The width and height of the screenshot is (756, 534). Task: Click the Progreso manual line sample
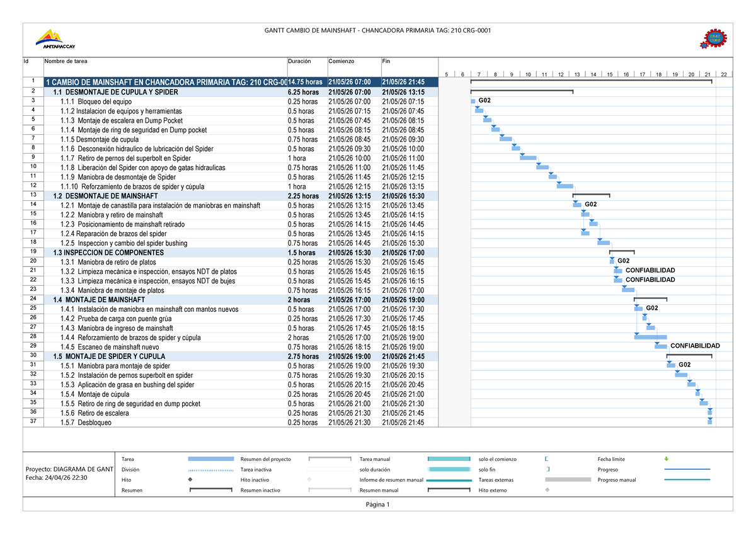click(x=687, y=479)
